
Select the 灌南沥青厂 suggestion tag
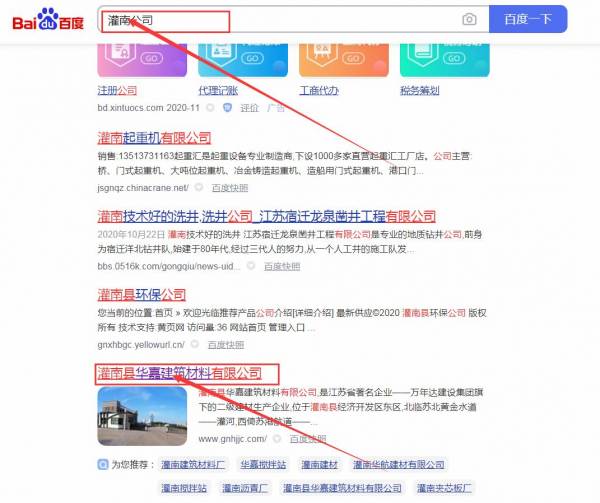(244, 488)
